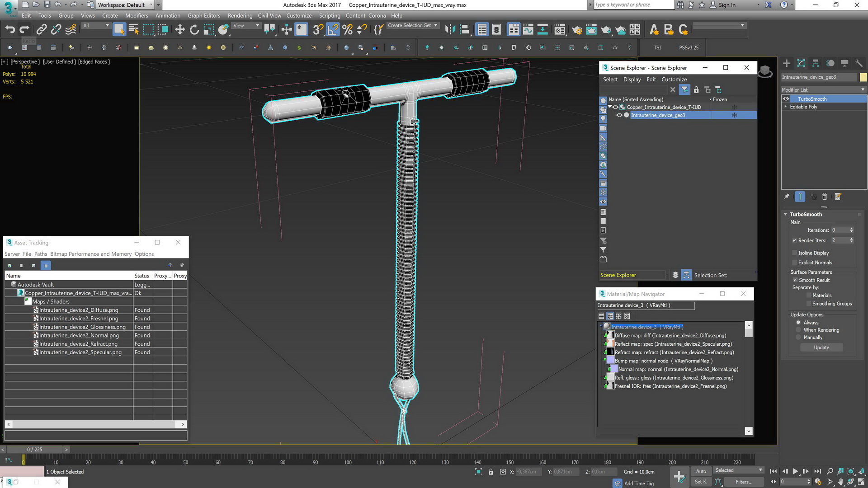Activate the Select and Scale tool

pyautogui.click(x=209, y=30)
